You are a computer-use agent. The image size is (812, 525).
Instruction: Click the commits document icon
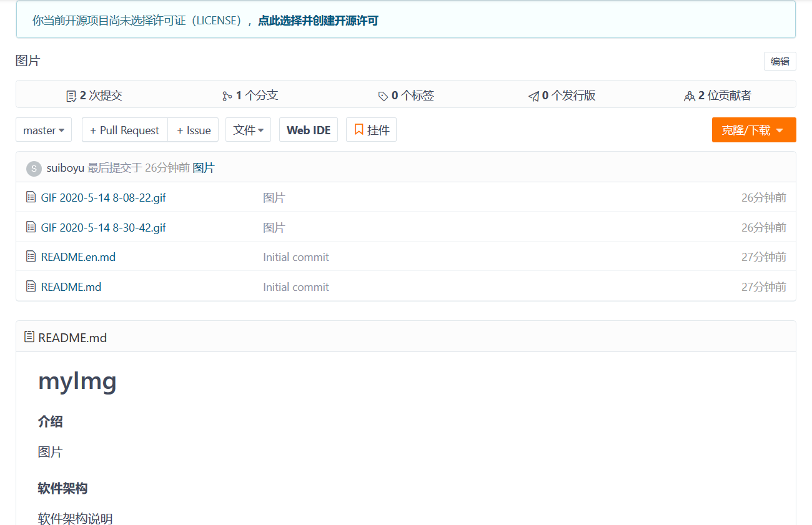[71, 96]
